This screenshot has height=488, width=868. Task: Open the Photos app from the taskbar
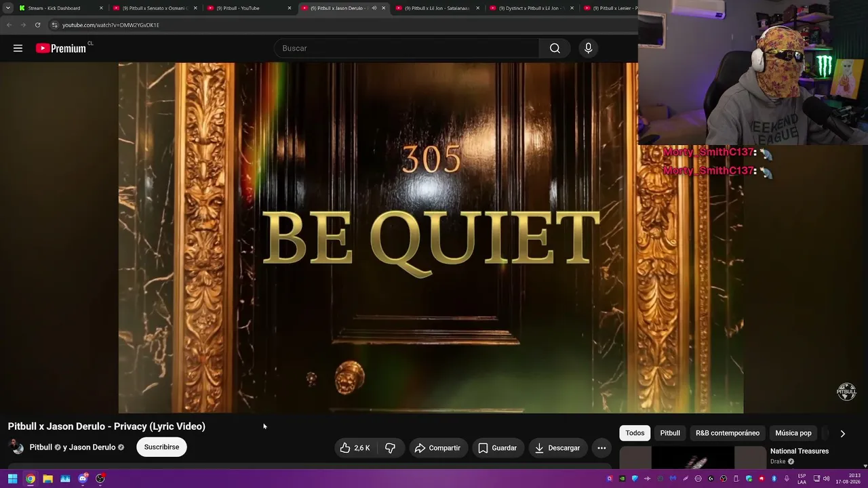point(65,479)
